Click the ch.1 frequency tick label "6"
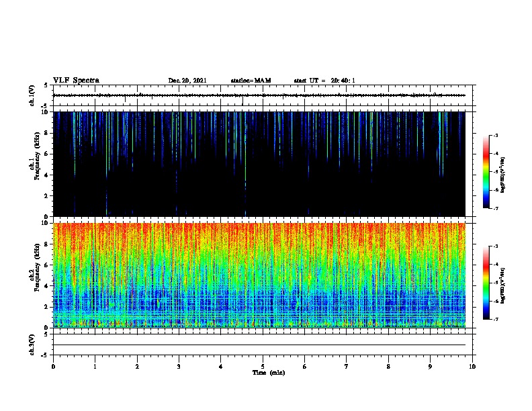This screenshot has height=411, width=532. (x=46, y=154)
